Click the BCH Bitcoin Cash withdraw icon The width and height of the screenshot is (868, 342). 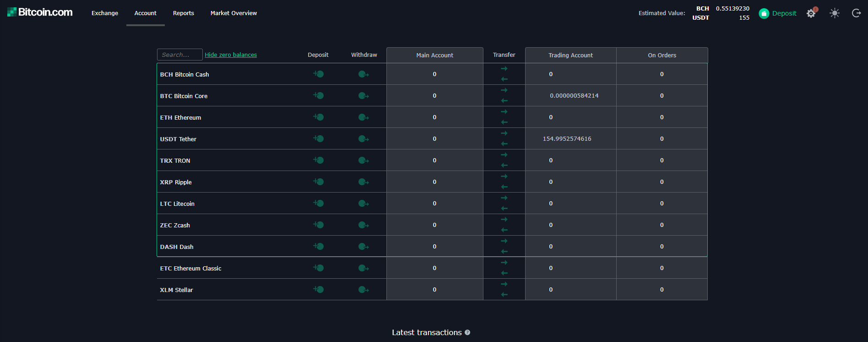click(x=363, y=74)
